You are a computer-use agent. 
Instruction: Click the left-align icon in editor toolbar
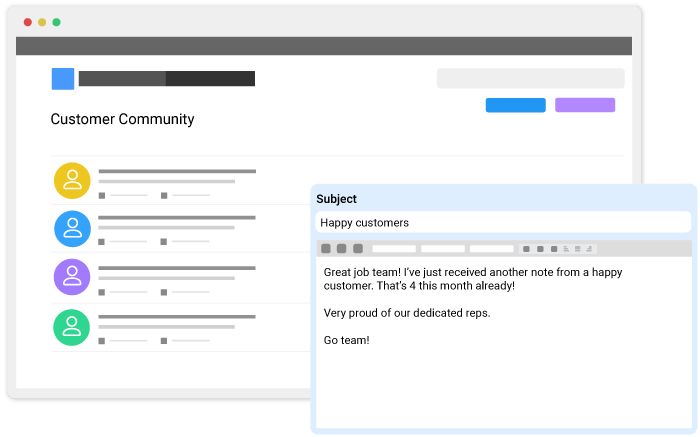point(566,249)
